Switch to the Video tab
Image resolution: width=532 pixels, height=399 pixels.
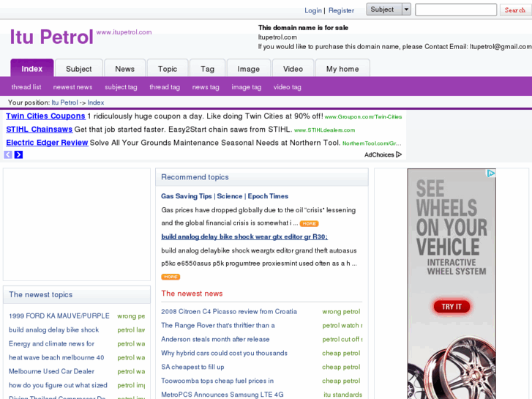tap(293, 69)
